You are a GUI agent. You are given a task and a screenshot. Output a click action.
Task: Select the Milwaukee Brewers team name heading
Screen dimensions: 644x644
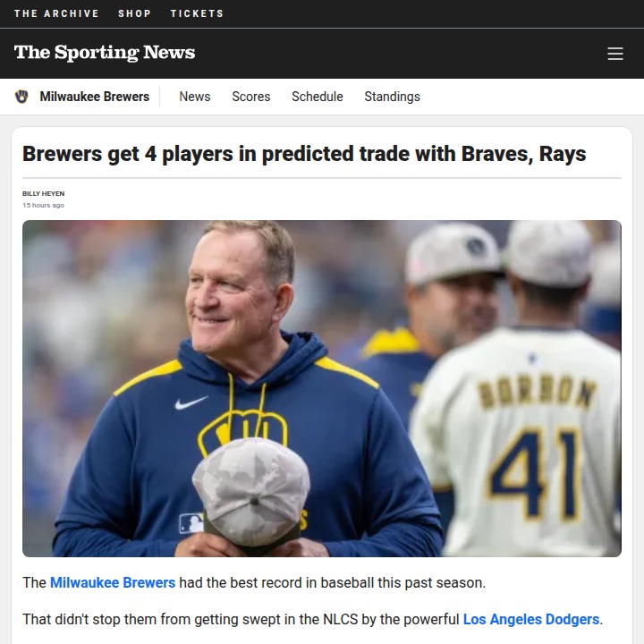click(95, 97)
